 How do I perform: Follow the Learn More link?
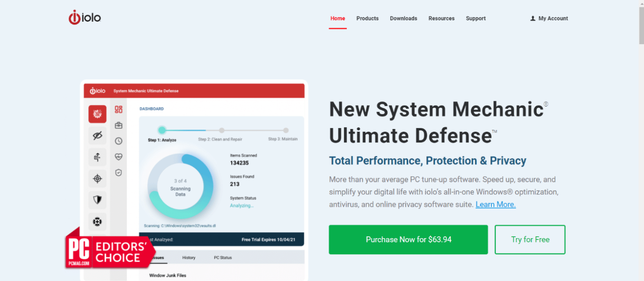coord(495,205)
